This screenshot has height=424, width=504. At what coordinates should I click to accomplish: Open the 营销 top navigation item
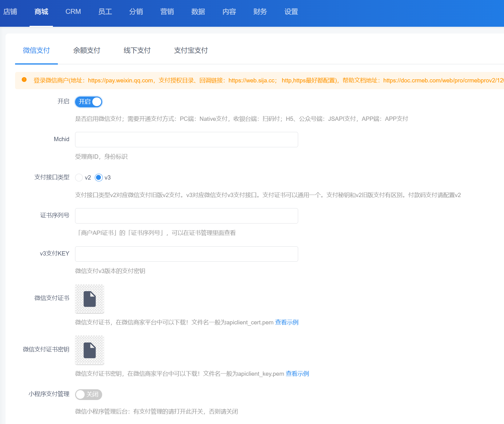click(x=167, y=12)
